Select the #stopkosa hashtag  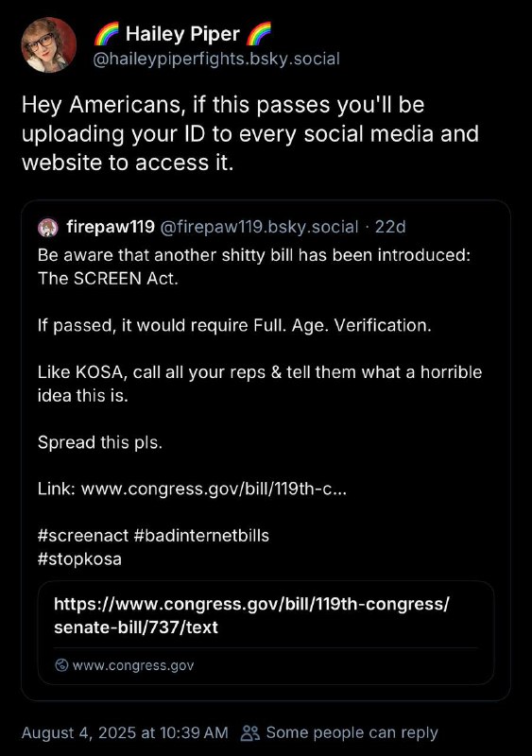click(x=79, y=559)
